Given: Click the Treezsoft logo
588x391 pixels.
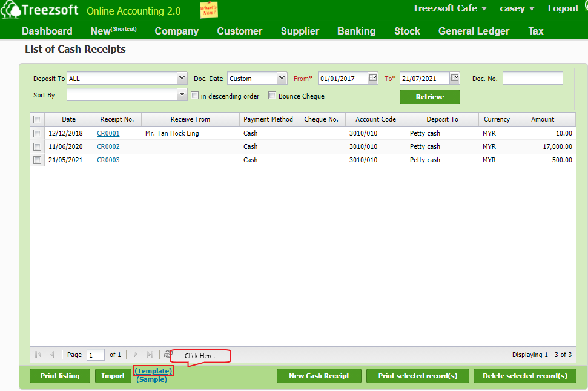Looking at the screenshot, I should 40,11.
